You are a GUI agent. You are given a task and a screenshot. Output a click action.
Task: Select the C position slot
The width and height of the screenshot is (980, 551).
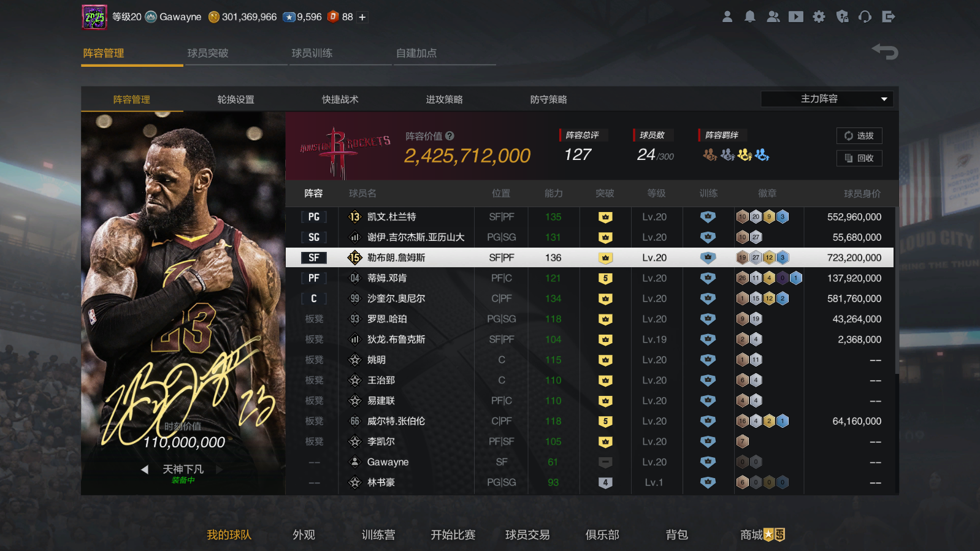(x=314, y=298)
